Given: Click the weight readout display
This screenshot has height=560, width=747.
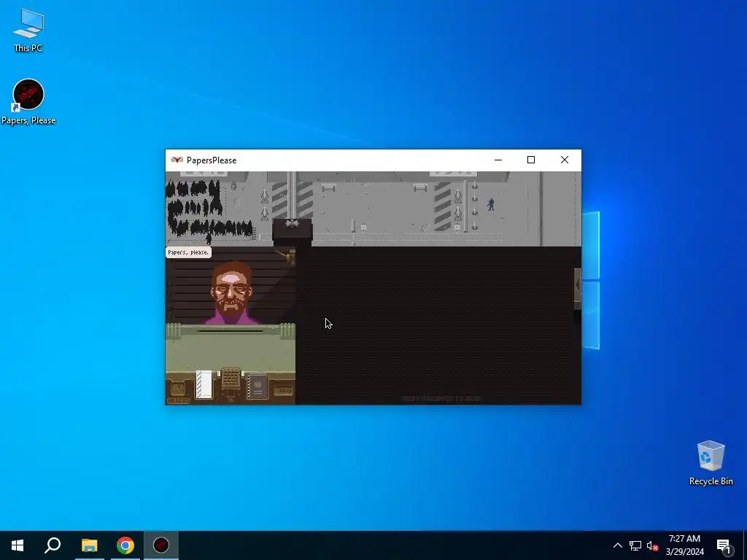Looking at the screenshot, I should tap(284, 391).
